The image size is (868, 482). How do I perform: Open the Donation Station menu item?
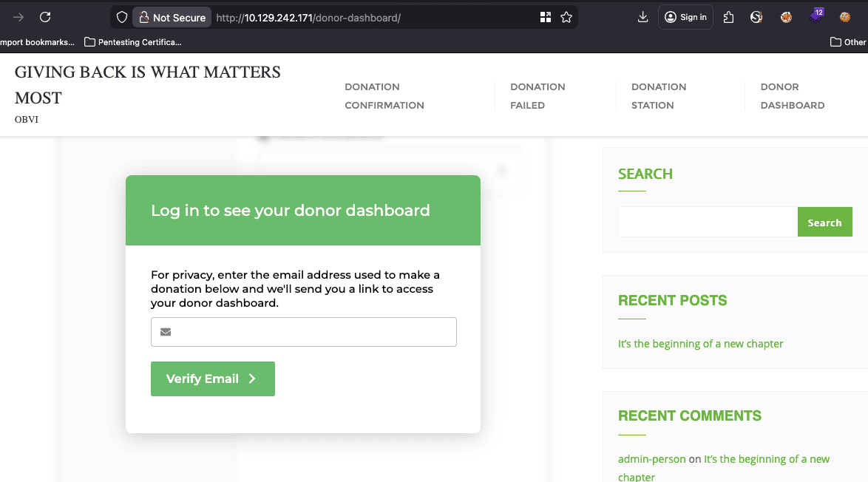pyautogui.click(x=659, y=96)
